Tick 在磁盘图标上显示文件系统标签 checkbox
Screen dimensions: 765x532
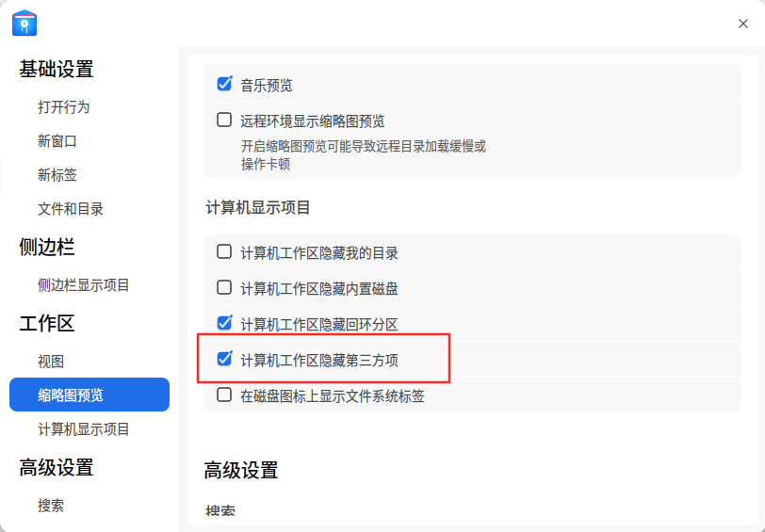[x=224, y=395]
